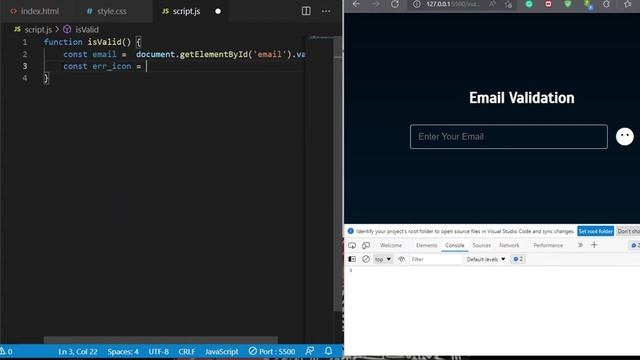The image size is (640, 360).
Task: Go forward in the browser
Action: pos(375,4)
